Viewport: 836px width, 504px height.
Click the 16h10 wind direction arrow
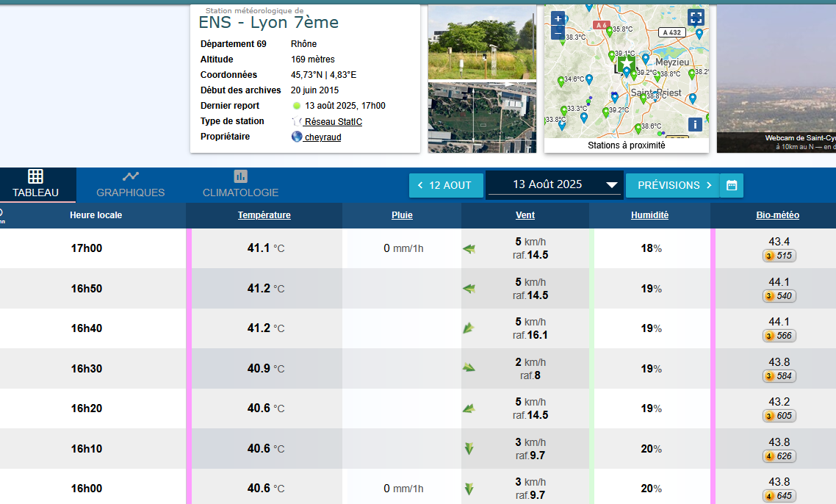(469, 449)
